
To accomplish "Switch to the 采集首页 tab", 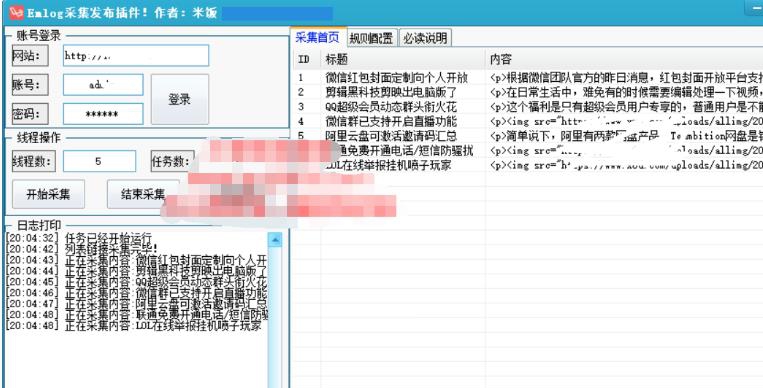I will coord(317,37).
